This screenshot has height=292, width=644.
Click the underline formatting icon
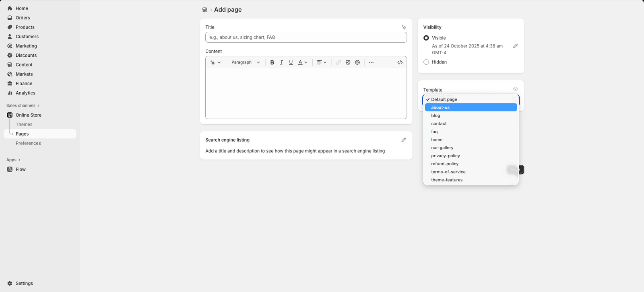point(291,62)
